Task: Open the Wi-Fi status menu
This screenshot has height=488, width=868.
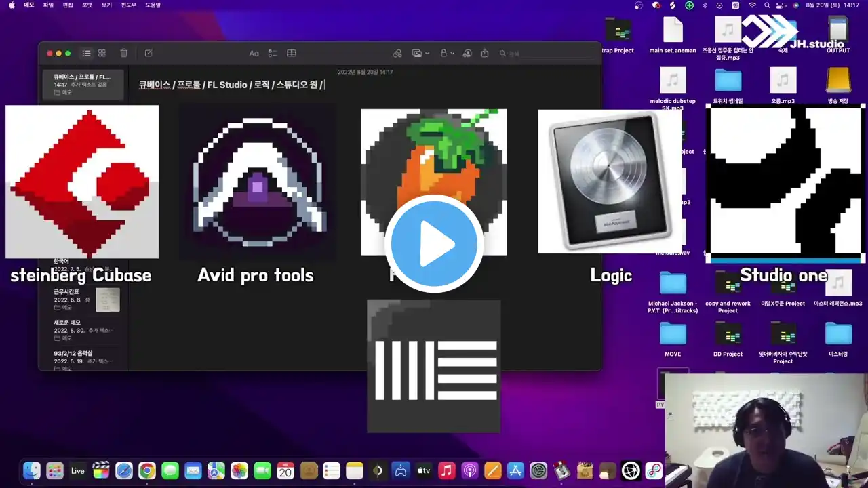Action: [x=752, y=5]
